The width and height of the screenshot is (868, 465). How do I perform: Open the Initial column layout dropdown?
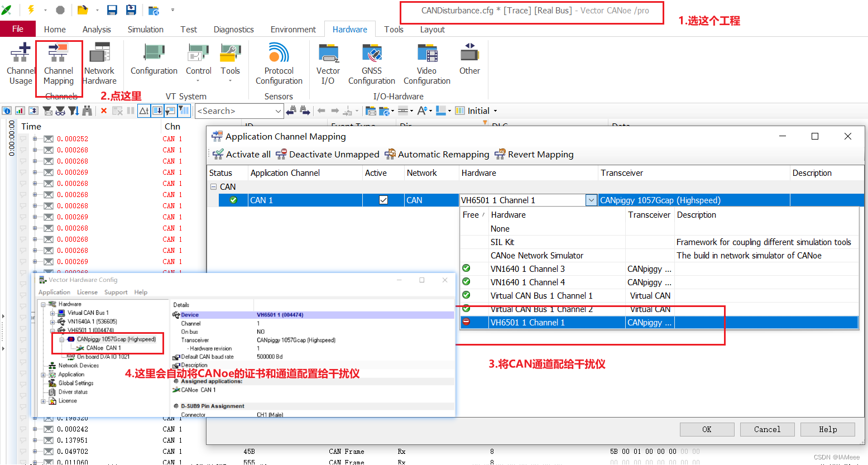pos(495,111)
